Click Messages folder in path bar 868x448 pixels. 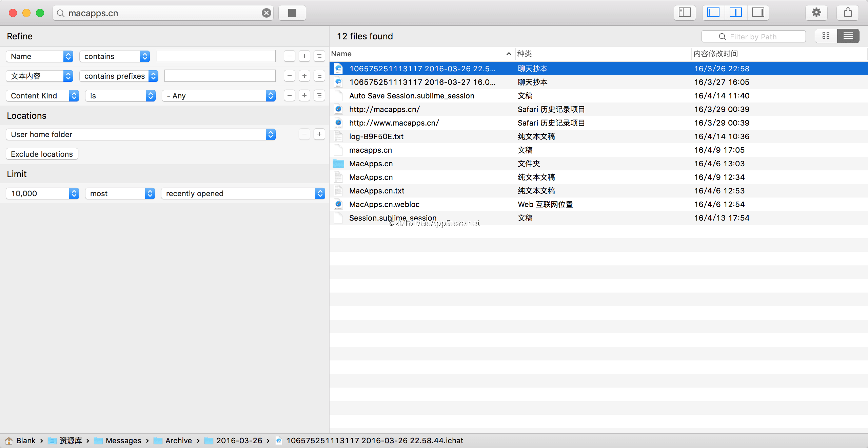tap(123, 441)
